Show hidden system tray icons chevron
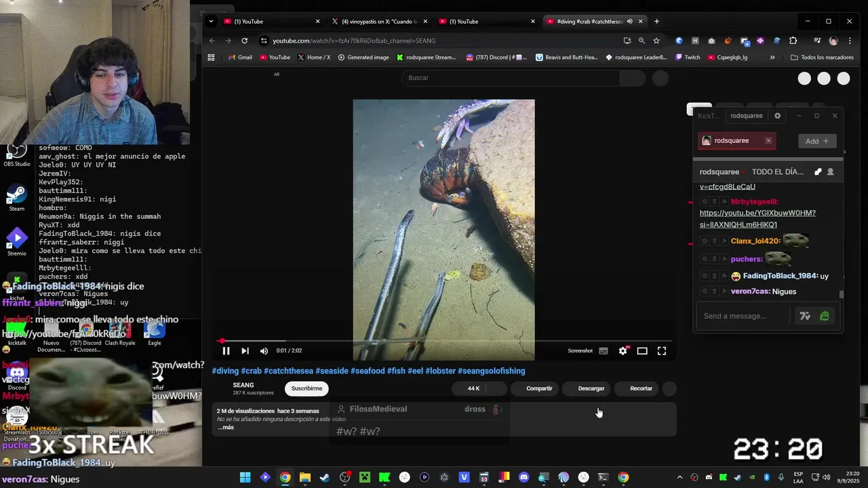Screen dimensions: 868x488 (679, 477)
